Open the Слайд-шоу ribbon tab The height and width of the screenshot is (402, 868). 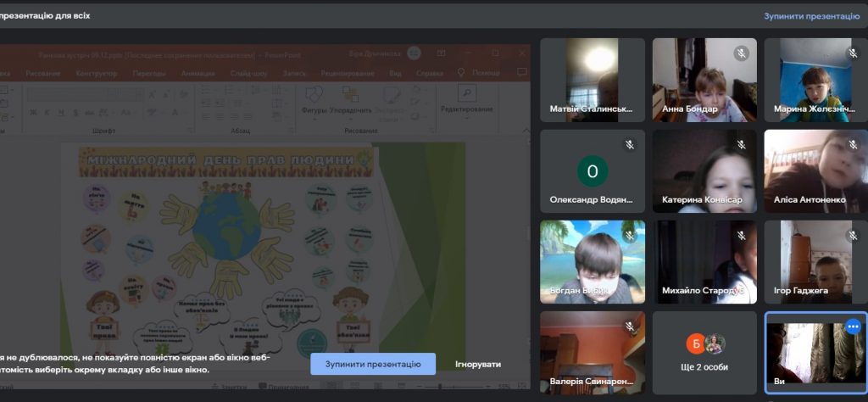248,73
